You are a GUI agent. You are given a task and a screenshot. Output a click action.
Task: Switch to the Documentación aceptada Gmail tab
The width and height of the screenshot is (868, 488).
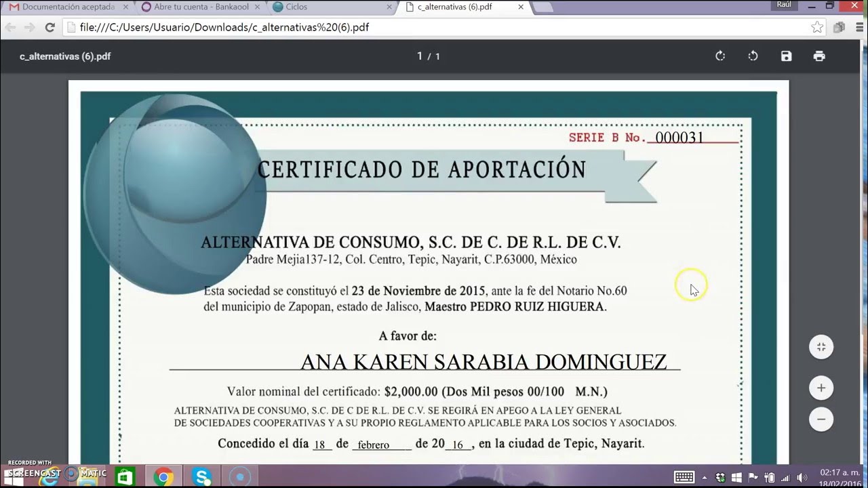(x=68, y=7)
